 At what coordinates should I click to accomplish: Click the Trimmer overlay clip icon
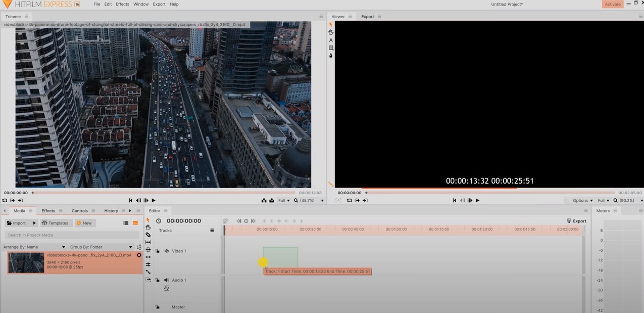coord(272,201)
